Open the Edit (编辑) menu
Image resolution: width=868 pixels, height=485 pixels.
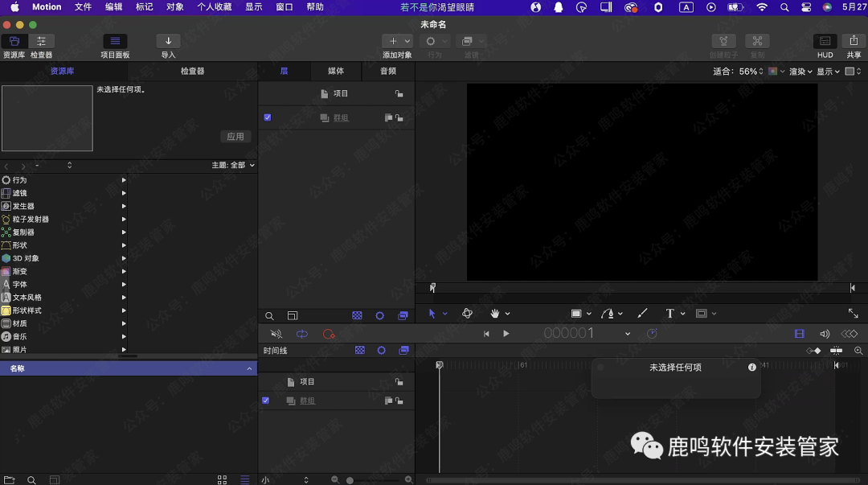tap(114, 7)
